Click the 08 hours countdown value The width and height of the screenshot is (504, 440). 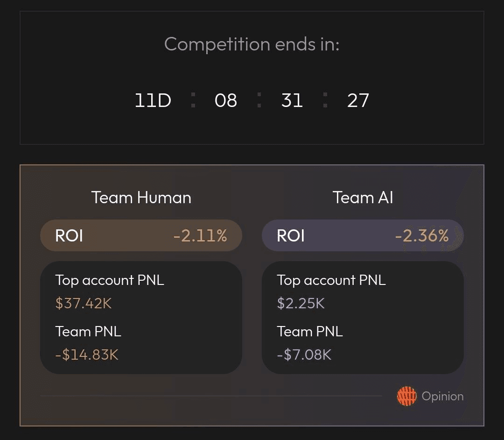[x=226, y=101]
